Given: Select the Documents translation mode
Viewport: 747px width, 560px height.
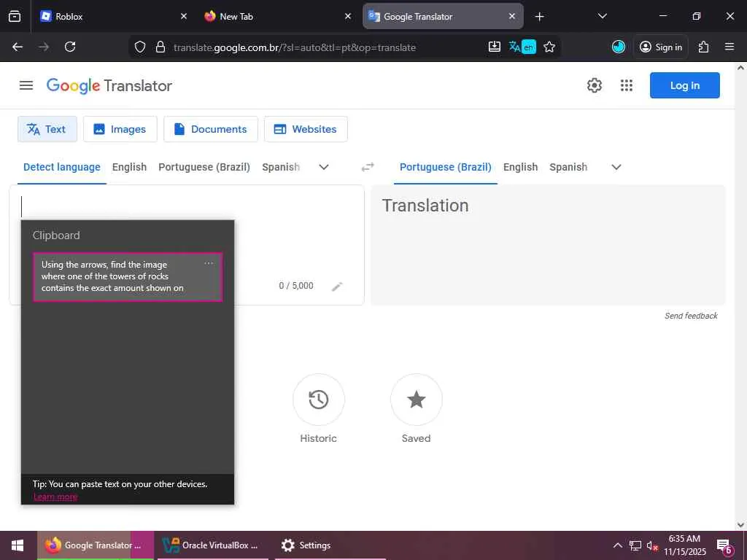Looking at the screenshot, I should pyautogui.click(x=211, y=129).
